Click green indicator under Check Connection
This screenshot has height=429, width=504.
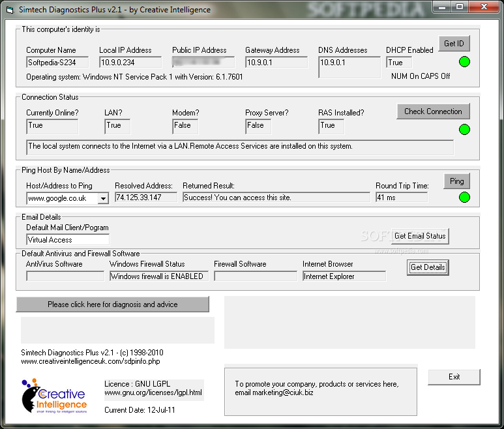click(x=464, y=129)
